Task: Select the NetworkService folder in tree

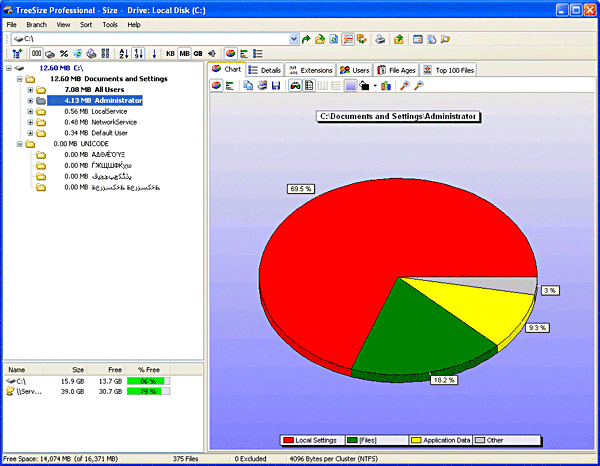Action: click(114, 122)
